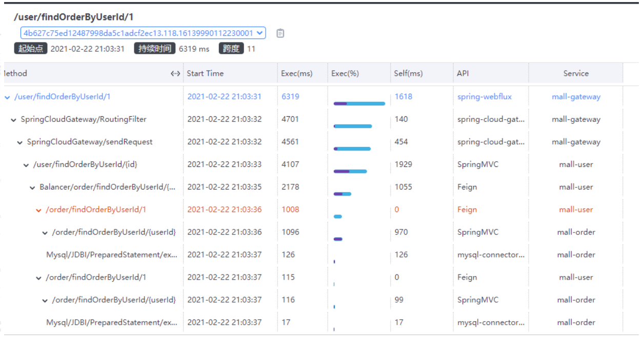Screen dimensions: 644x338
Task: Collapse the SpringCloudGateway/RoutingFilter span
Action: 13,119
